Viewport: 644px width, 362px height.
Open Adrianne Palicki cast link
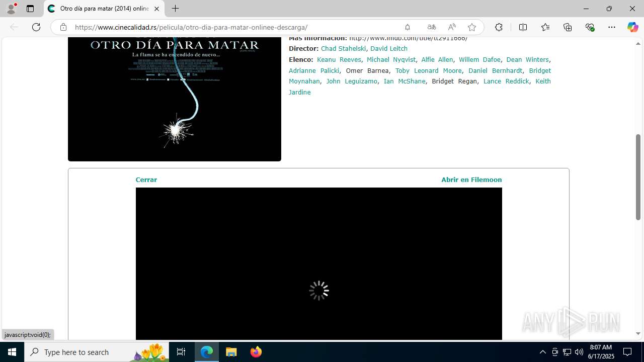314,71
